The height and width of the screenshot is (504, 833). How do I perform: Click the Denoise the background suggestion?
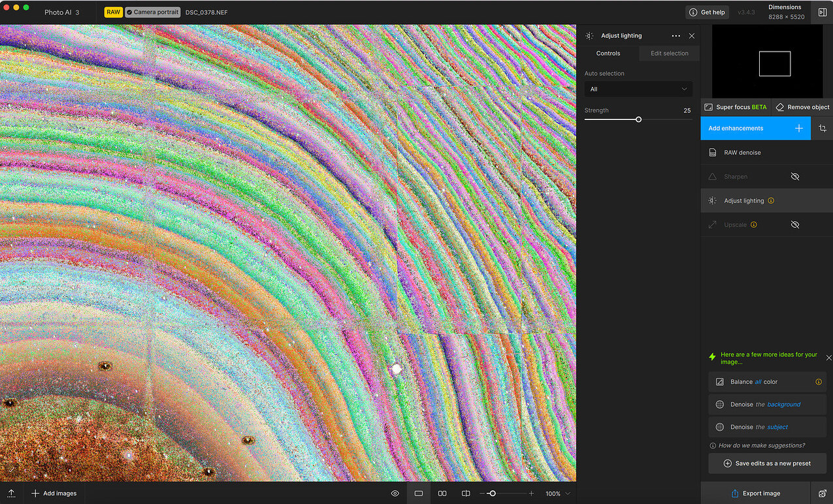click(766, 404)
